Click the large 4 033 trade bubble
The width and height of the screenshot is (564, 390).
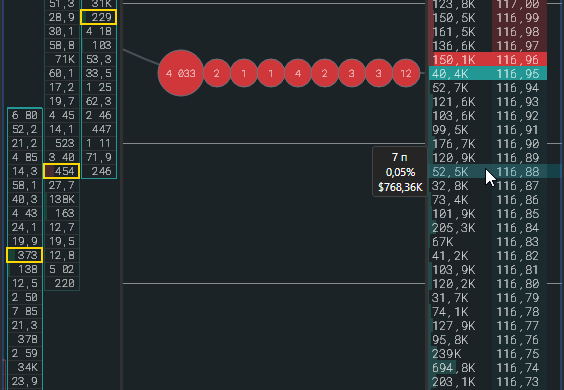pos(181,73)
